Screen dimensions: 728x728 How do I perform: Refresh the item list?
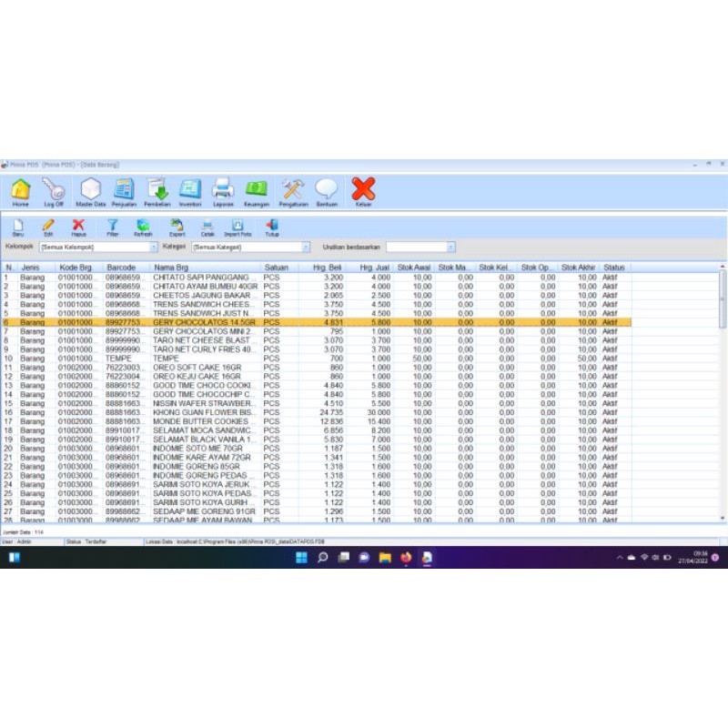[143, 227]
